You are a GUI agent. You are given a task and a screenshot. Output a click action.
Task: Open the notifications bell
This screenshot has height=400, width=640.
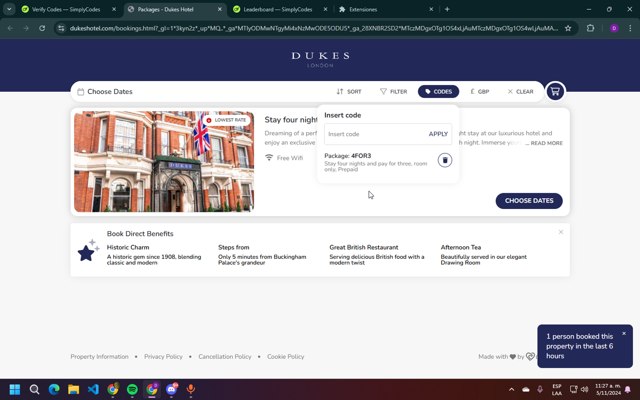coord(628,389)
